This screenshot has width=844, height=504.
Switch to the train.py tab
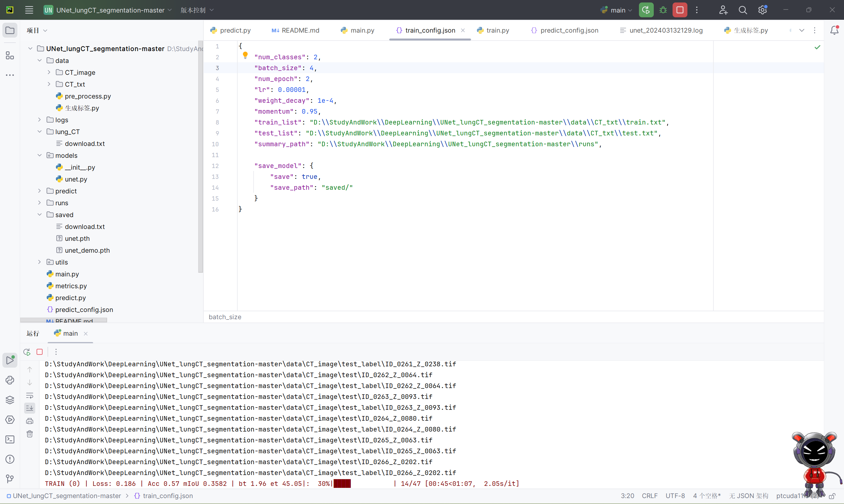[x=497, y=30]
